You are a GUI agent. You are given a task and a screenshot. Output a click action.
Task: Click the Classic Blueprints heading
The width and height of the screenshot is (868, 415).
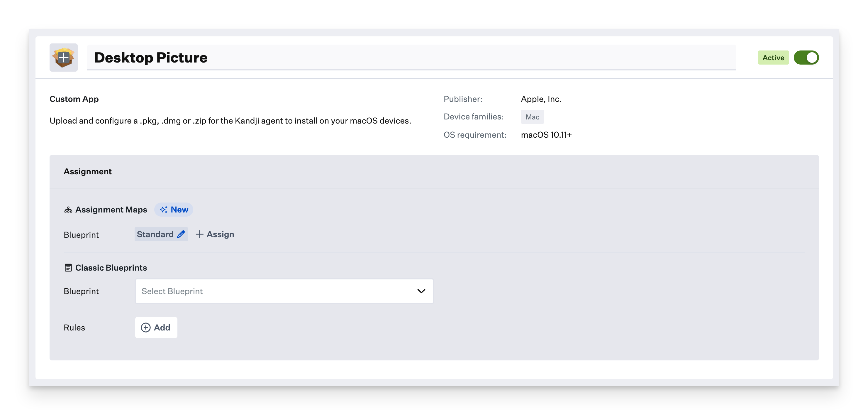pos(111,268)
